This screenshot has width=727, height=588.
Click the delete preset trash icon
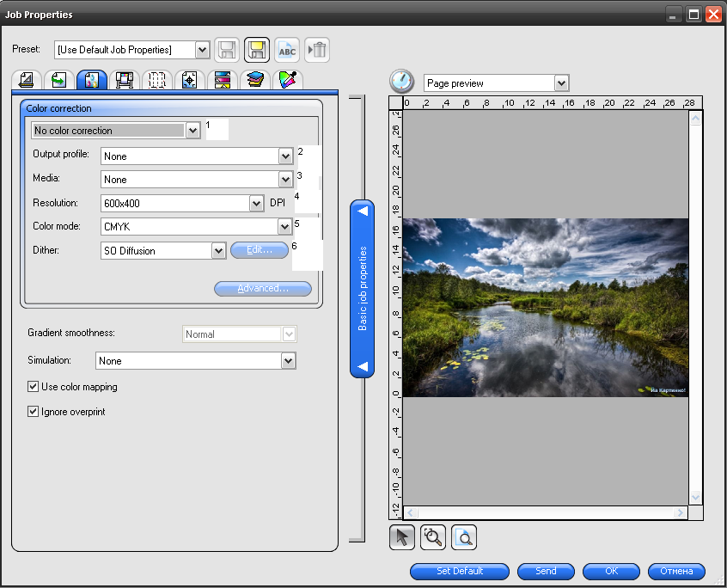tap(317, 50)
